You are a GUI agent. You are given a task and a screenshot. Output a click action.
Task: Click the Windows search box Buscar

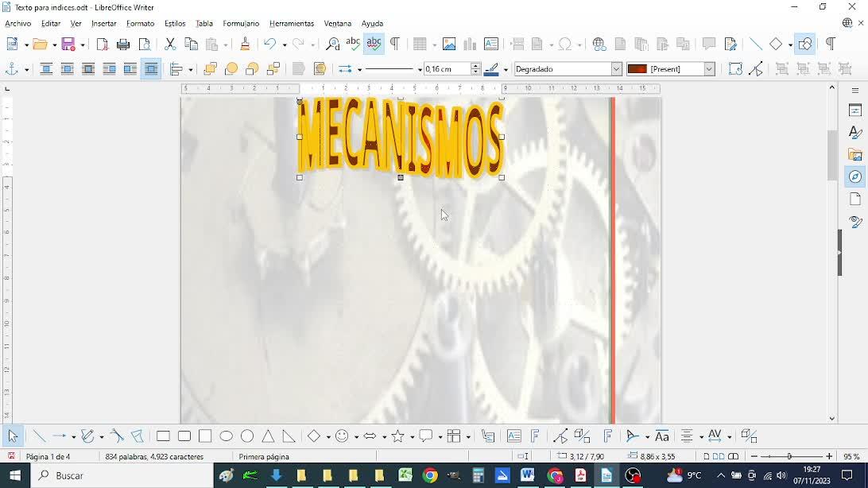pos(122,475)
